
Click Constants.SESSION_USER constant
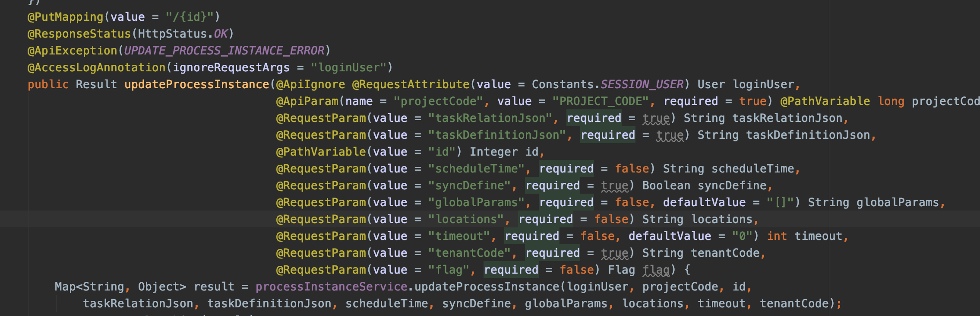pos(608,84)
